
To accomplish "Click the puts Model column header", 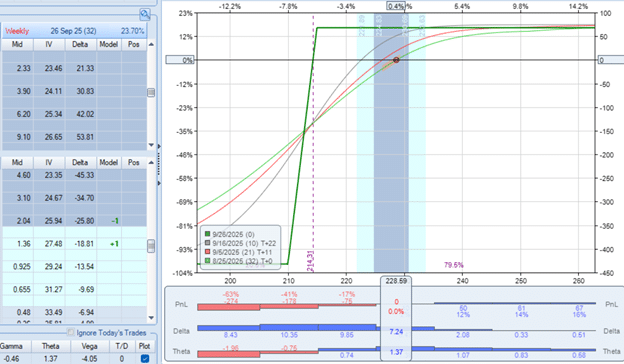I will tap(109, 162).
